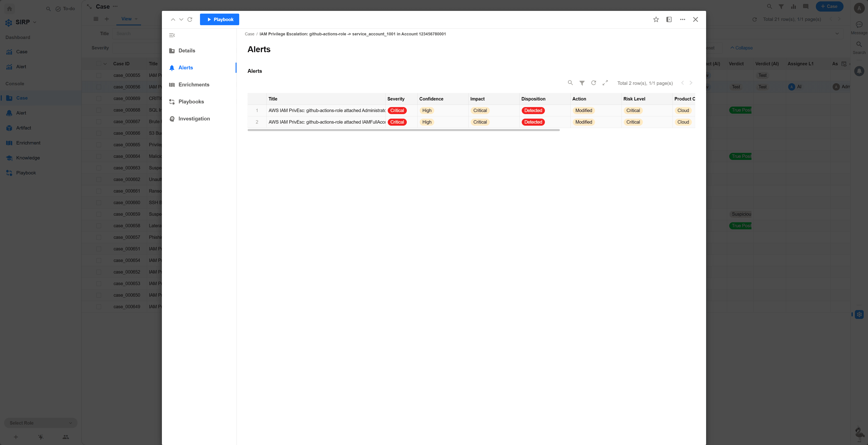Viewport: 868px width, 445px height.
Task: Go to previous alerts page arrow
Action: click(x=682, y=83)
